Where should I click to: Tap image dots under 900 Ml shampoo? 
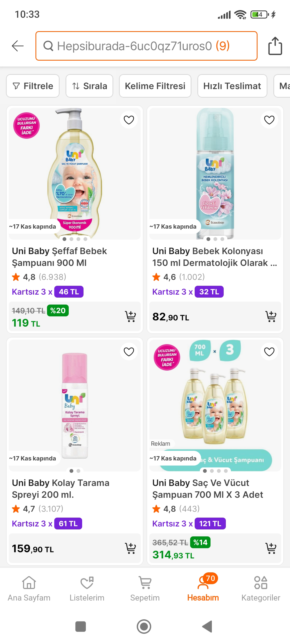coord(75,239)
